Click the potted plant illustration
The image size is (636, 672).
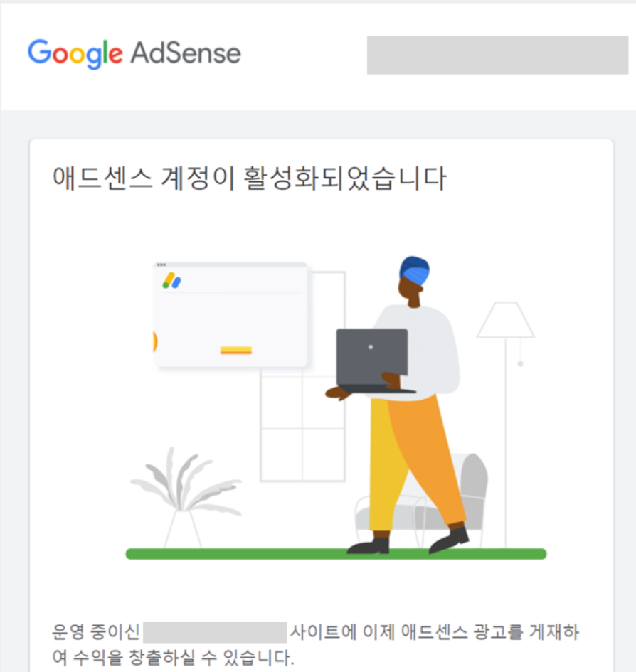[185, 497]
